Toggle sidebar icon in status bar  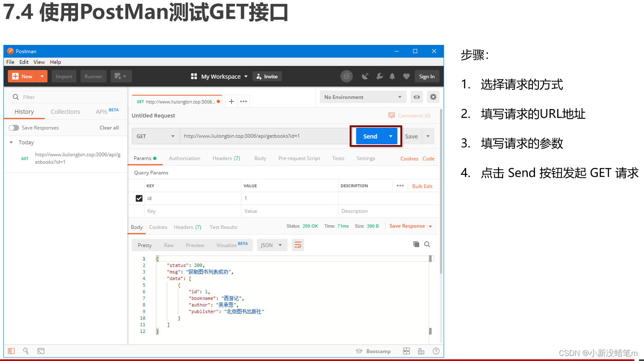point(11,351)
